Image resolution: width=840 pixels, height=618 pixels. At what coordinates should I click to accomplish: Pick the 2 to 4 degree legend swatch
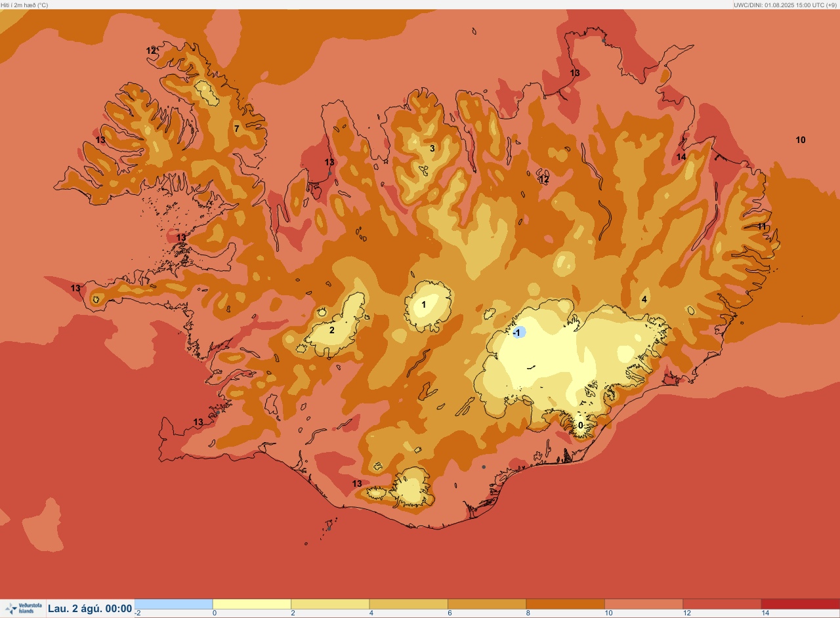(x=330, y=604)
